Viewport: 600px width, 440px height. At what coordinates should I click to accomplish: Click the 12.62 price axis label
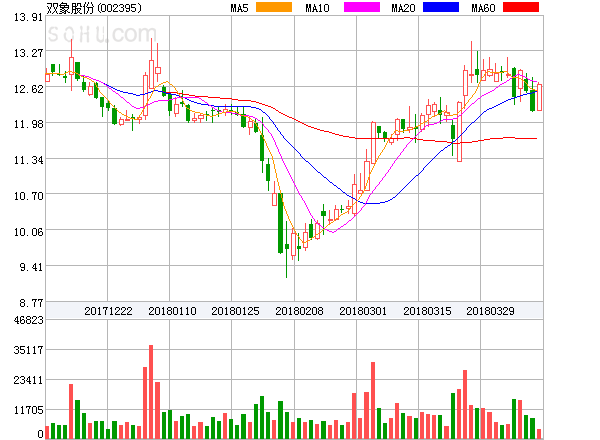point(28,89)
